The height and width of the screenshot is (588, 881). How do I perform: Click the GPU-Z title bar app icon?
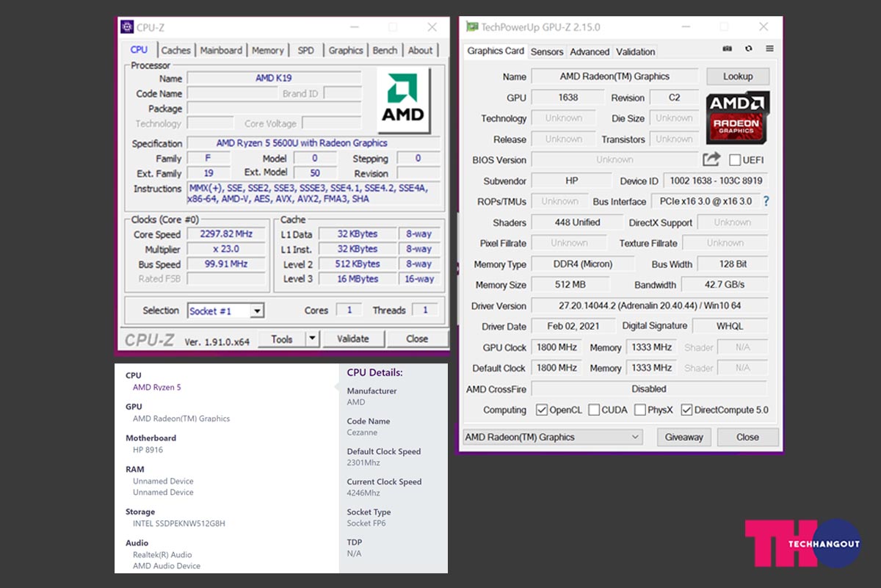(473, 27)
